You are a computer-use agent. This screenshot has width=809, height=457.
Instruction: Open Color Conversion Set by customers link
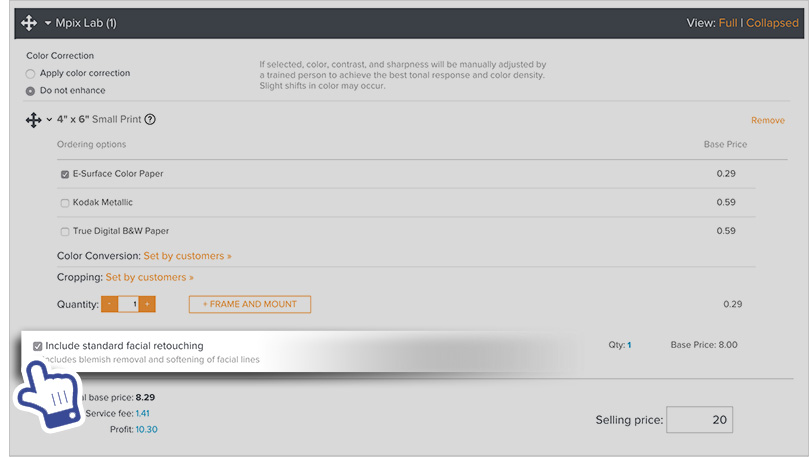[187, 256]
